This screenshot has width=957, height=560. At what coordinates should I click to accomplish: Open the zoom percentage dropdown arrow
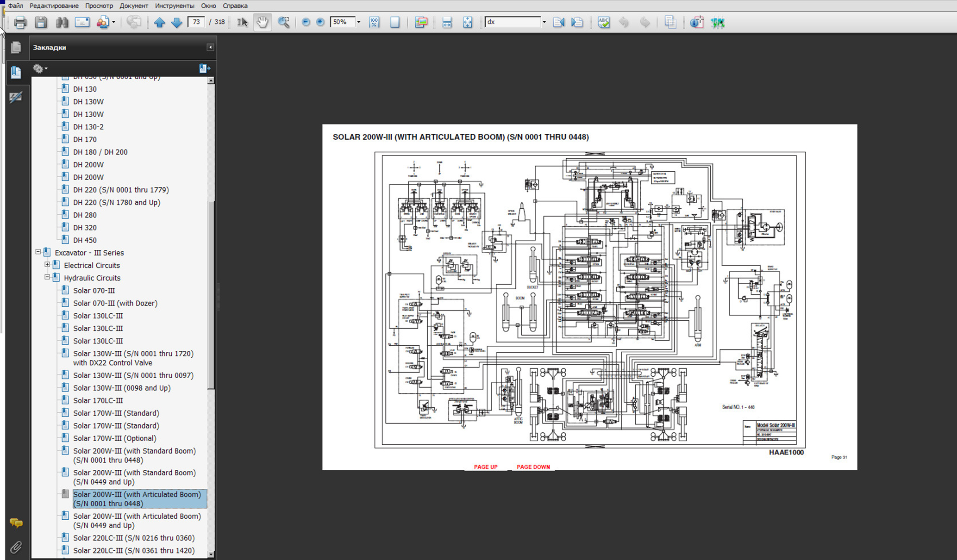coord(358,22)
